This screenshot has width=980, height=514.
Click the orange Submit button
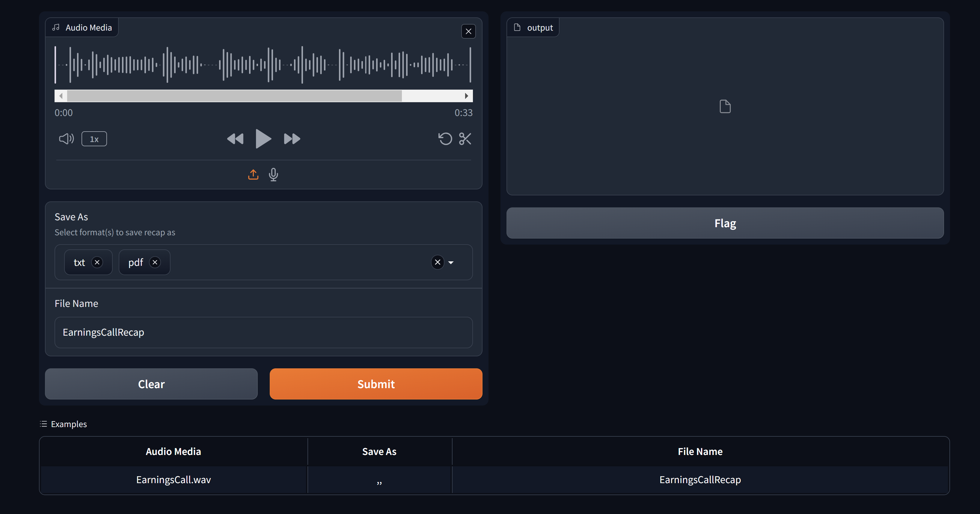[x=376, y=384]
